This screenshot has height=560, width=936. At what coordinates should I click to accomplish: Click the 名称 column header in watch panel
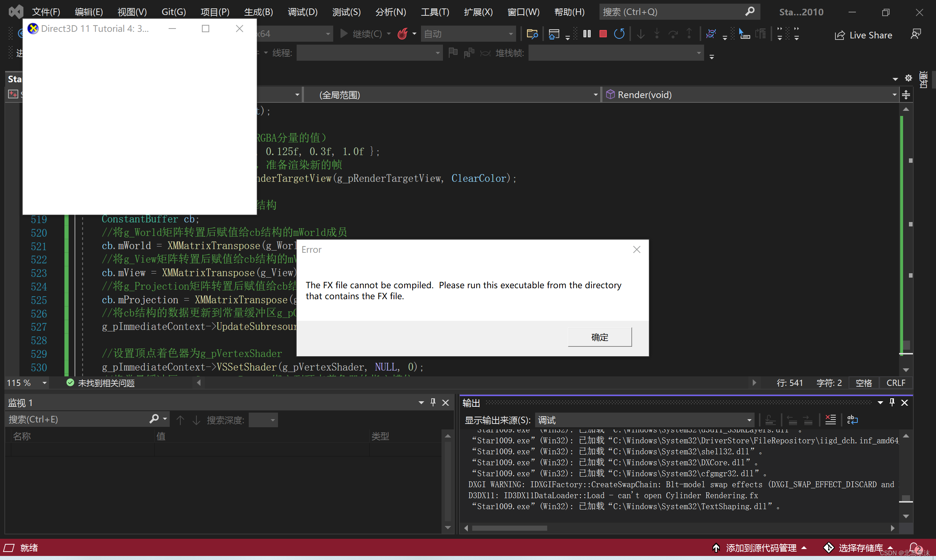22,436
